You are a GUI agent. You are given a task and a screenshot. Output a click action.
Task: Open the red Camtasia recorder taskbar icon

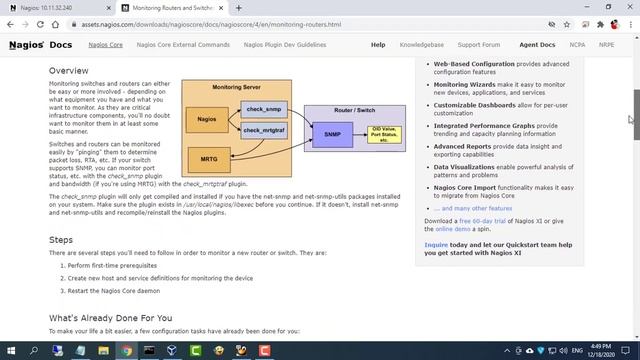[264, 351]
